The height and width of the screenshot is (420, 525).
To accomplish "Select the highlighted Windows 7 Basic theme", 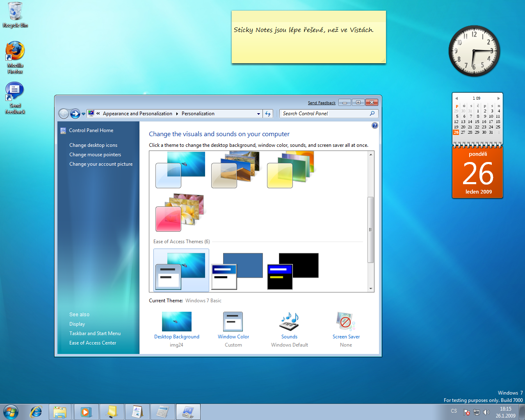I will click(181, 270).
